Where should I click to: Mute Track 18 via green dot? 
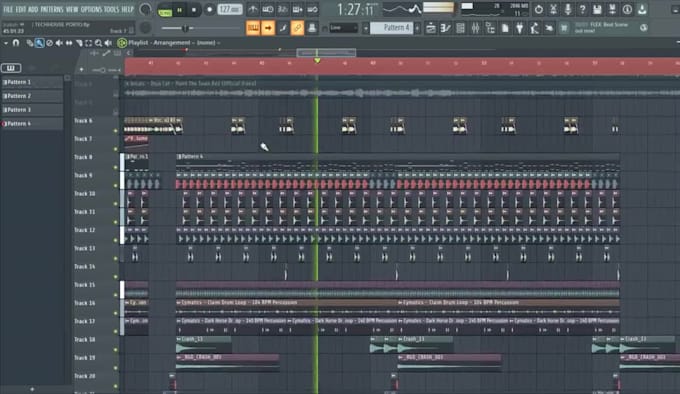116,349
